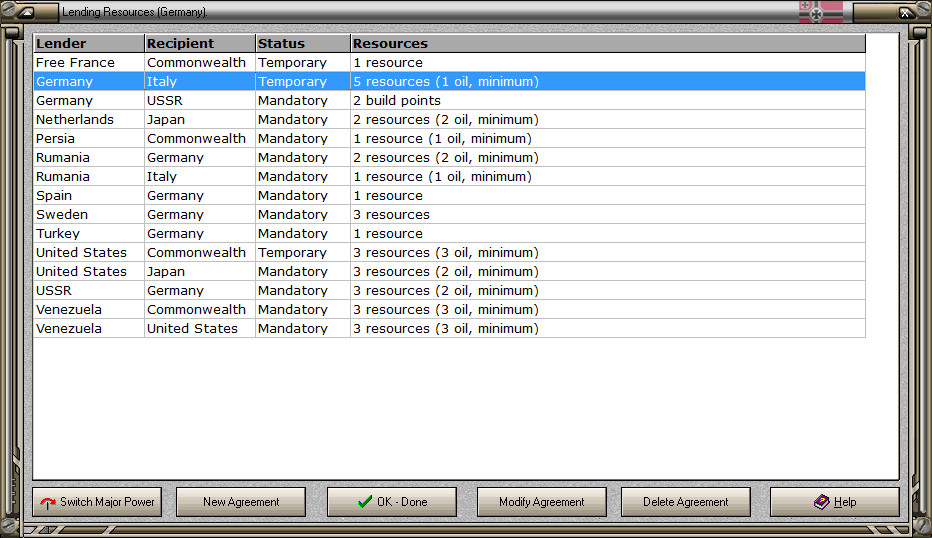Select United States to Japan row
Screen dimensions: 932x538
tap(449, 272)
